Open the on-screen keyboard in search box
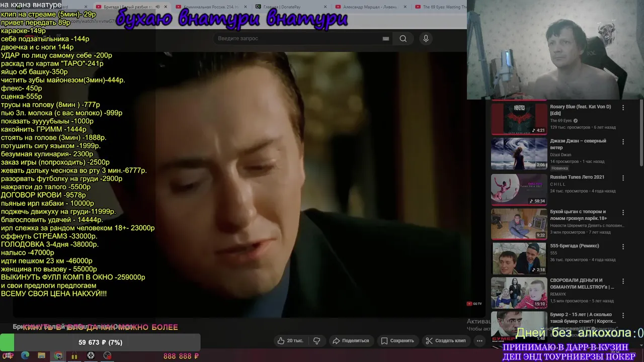 pyautogui.click(x=385, y=39)
